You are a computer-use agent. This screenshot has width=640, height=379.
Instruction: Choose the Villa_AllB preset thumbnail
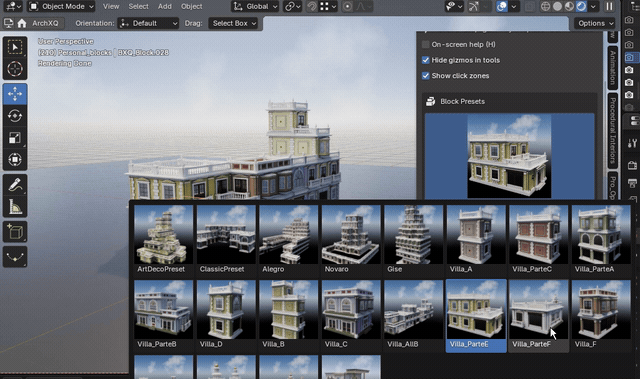413,315
